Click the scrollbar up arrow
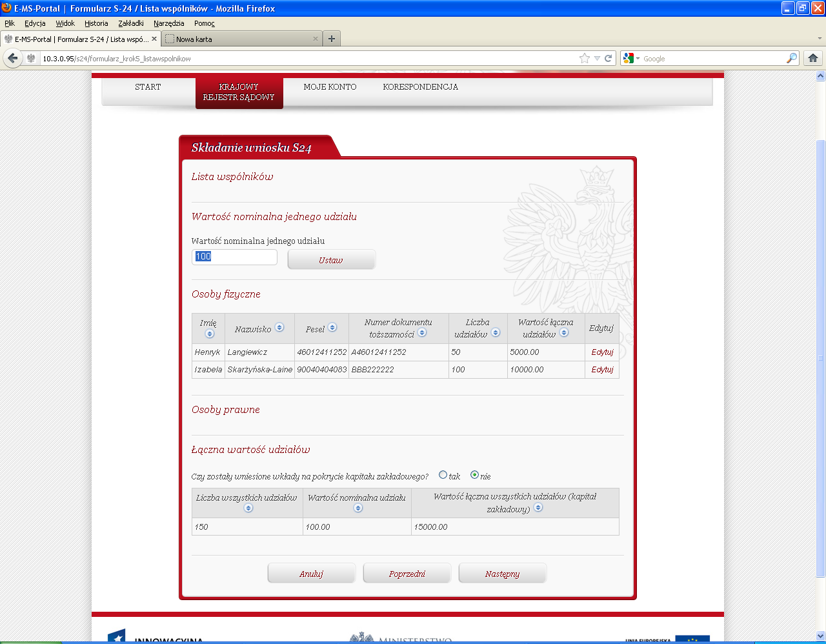This screenshot has width=826, height=644. [821, 75]
